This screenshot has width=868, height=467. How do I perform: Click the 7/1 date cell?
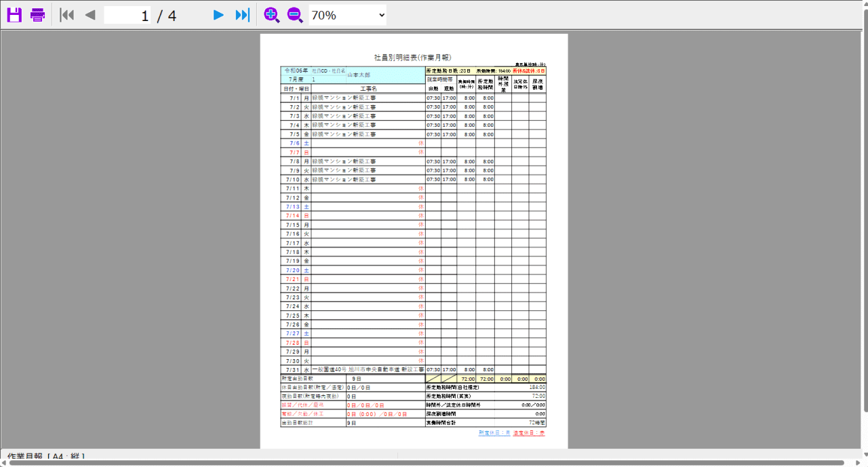tap(292, 98)
